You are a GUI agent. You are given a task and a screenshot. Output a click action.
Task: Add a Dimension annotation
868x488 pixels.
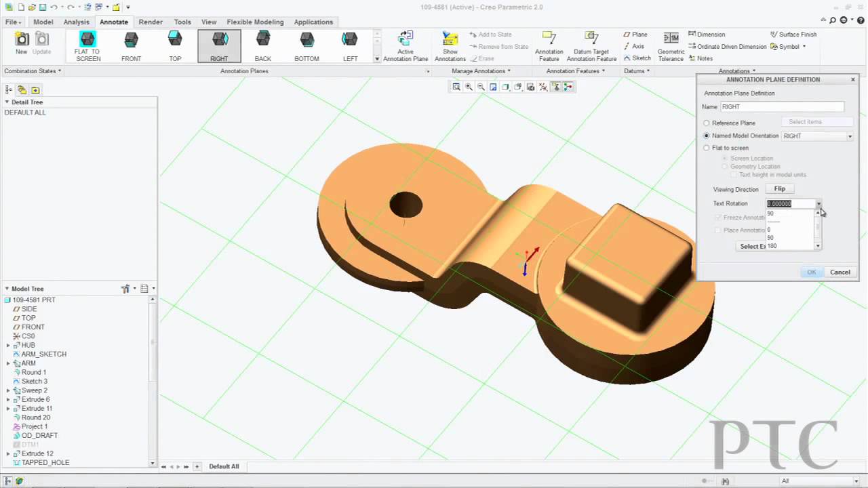tap(707, 35)
